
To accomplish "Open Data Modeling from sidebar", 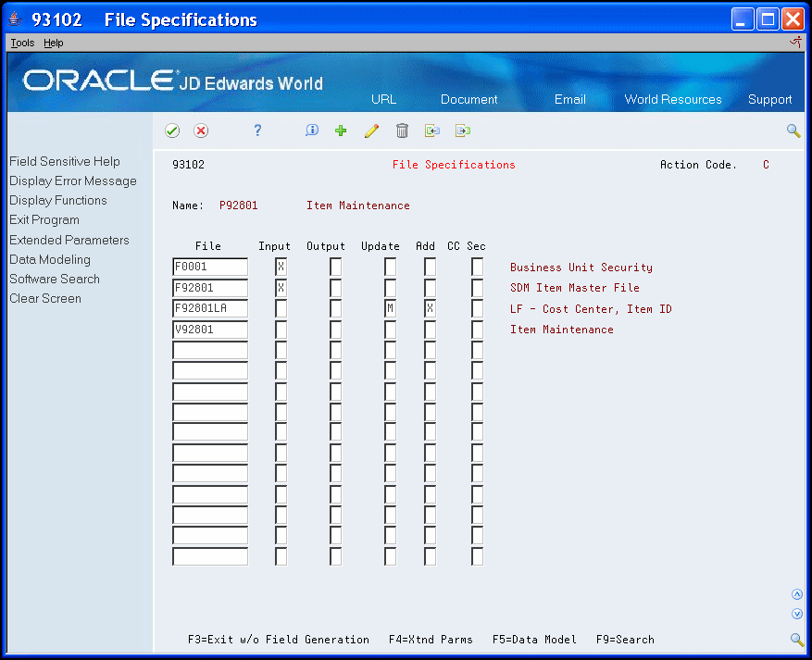I will click(50, 259).
